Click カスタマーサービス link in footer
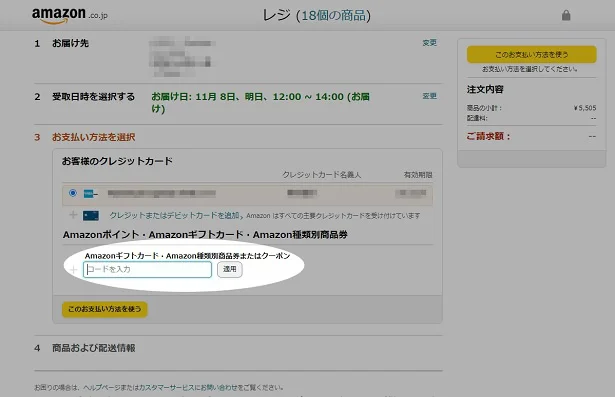This screenshot has width=615, height=397. [168, 388]
